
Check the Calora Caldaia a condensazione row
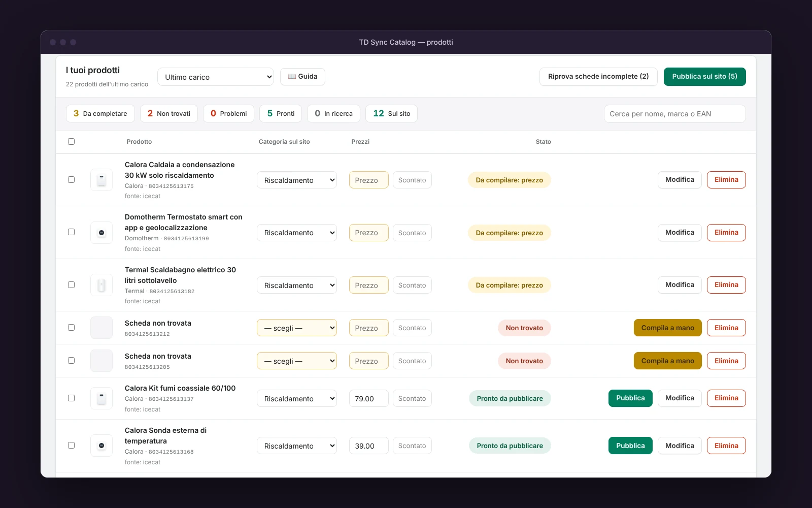pos(71,180)
